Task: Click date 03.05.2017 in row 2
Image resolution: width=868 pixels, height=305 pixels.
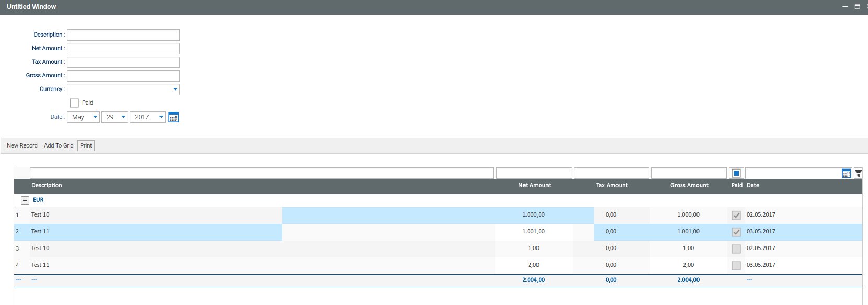Action: pyautogui.click(x=761, y=232)
